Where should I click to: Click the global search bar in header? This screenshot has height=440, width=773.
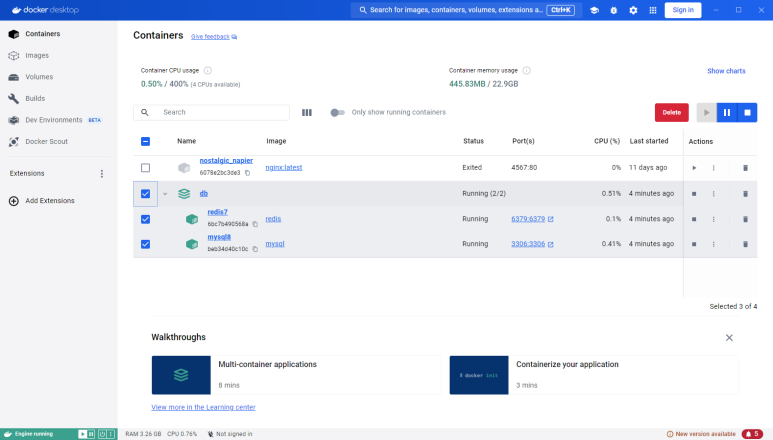tap(466, 10)
